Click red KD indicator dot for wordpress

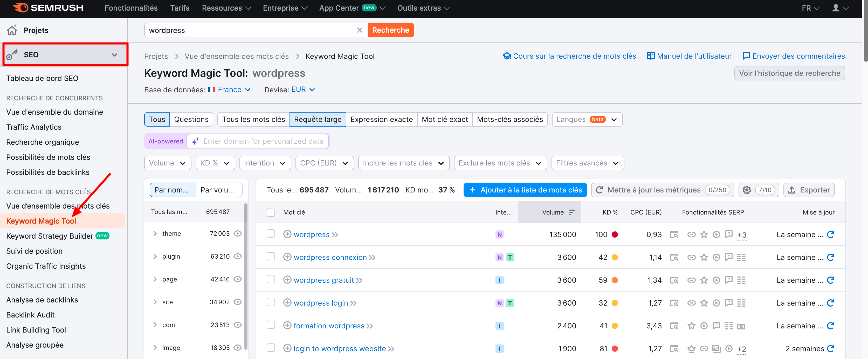[615, 235]
